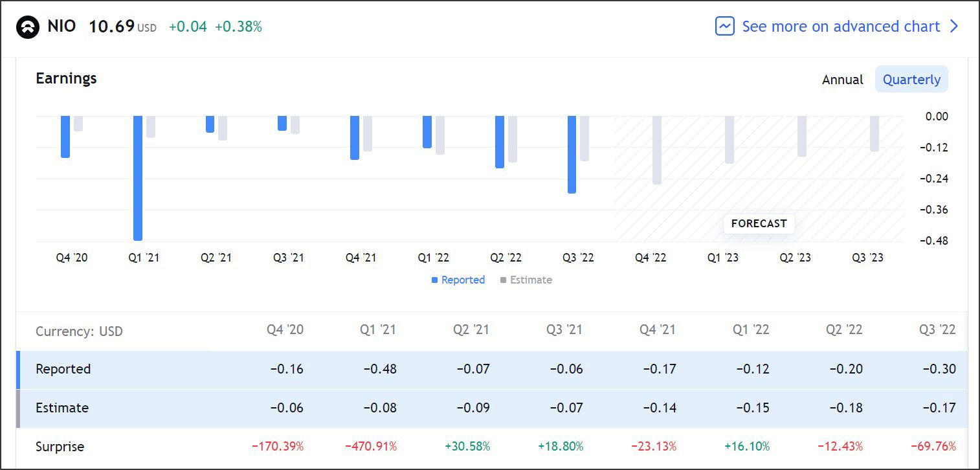Open the See more on advanced chart link
The image size is (980, 470).
(840, 27)
